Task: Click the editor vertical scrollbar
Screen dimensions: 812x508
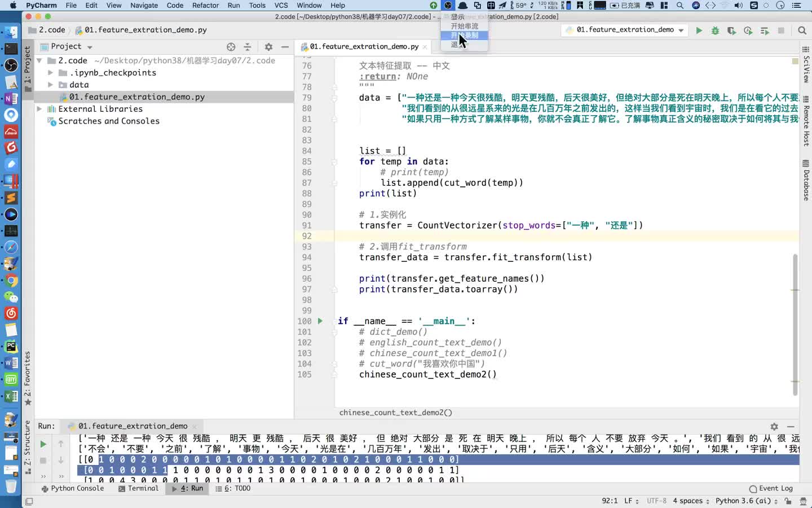Action: pyautogui.click(x=795, y=325)
